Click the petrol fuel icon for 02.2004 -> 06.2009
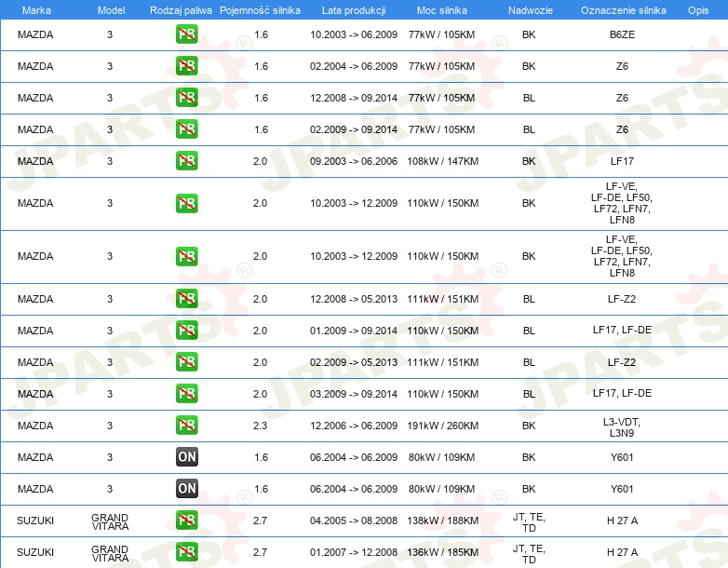The height and width of the screenshot is (568, 728). pos(186,66)
